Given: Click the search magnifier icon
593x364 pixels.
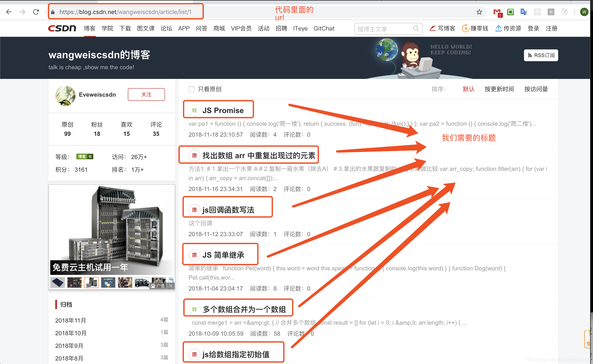Looking at the screenshot, I should (416, 28).
